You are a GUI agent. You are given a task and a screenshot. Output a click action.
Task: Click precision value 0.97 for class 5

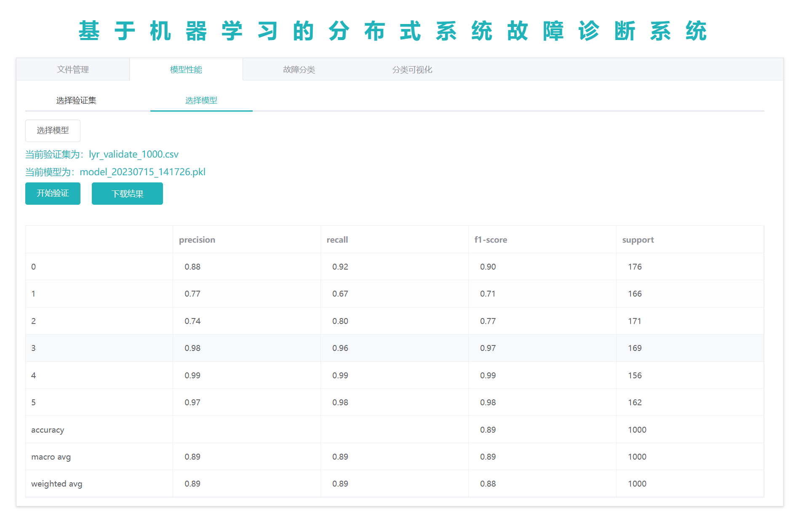click(192, 402)
